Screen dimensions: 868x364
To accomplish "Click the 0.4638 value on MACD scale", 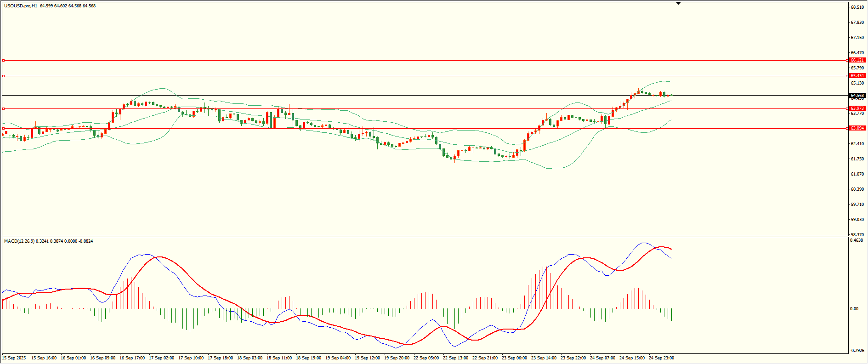I will pyautogui.click(x=857, y=240).
